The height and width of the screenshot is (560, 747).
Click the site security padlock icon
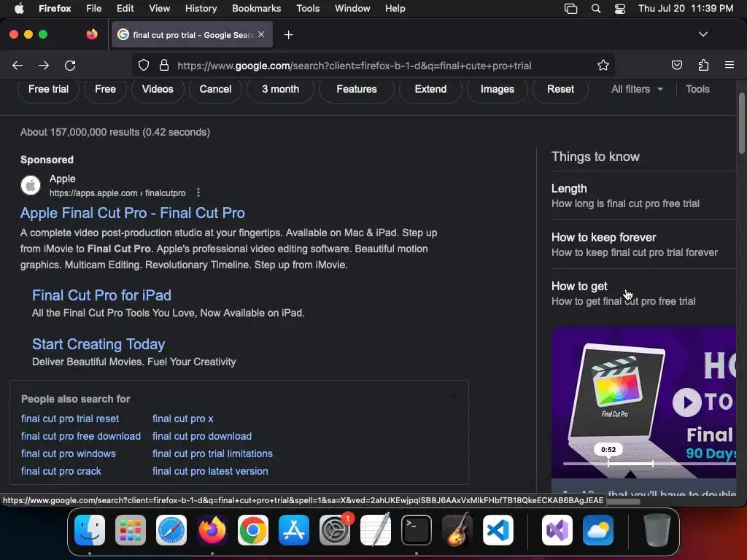tap(164, 65)
